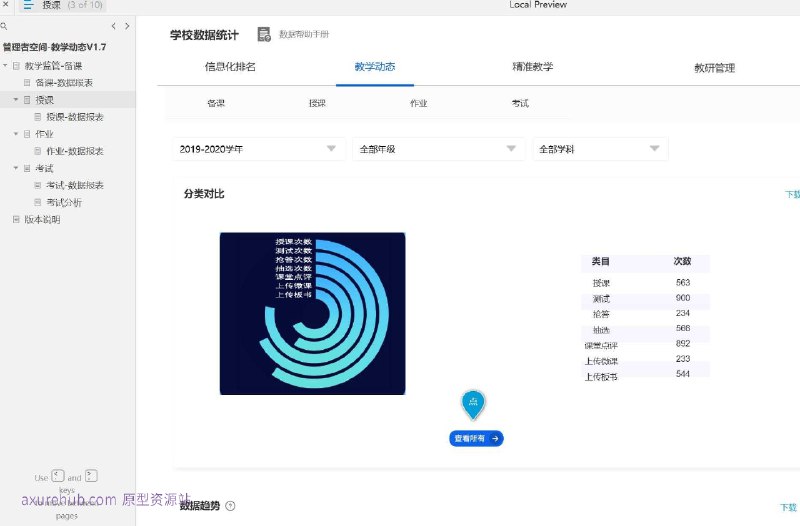The height and width of the screenshot is (526, 800).
Task: Go to next page with right chevron
Action: 127,26
